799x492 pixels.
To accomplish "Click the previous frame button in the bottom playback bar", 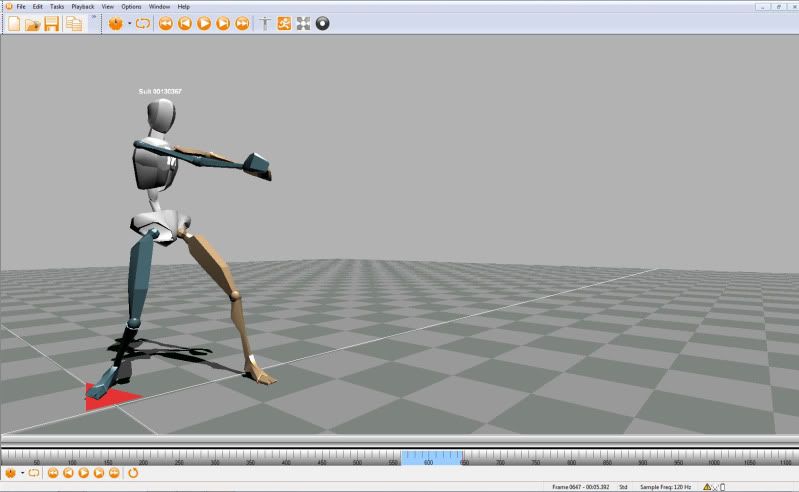I will (68, 473).
